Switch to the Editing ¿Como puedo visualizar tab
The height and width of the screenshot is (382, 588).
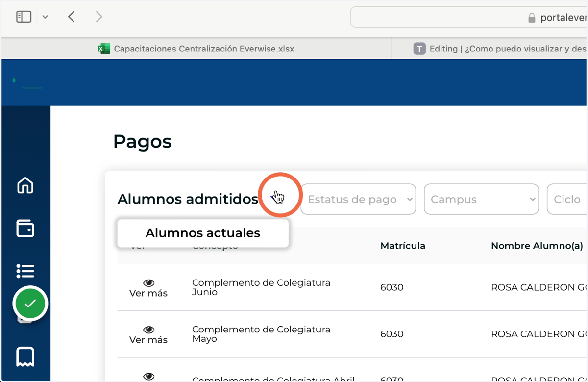pyautogui.click(x=490, y=49)
